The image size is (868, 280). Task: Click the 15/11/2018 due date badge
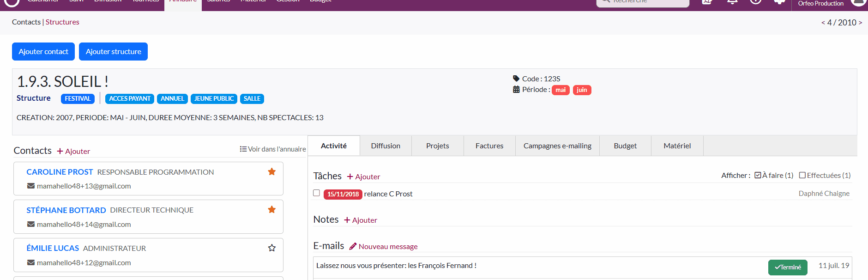pos(343,194)
